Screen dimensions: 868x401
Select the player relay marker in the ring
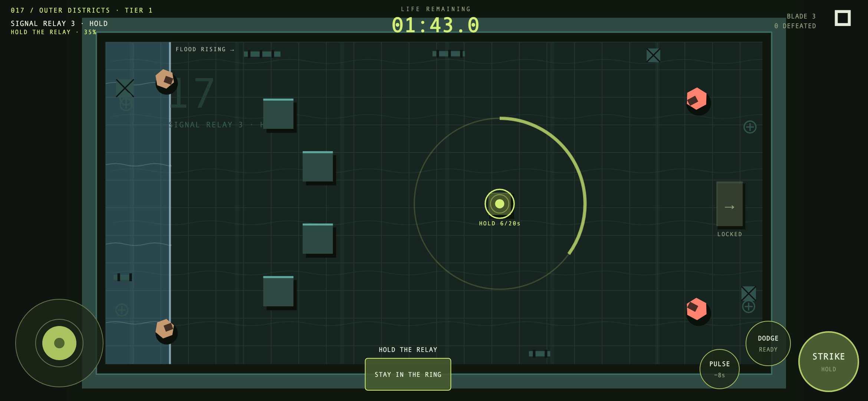point(500,204)
